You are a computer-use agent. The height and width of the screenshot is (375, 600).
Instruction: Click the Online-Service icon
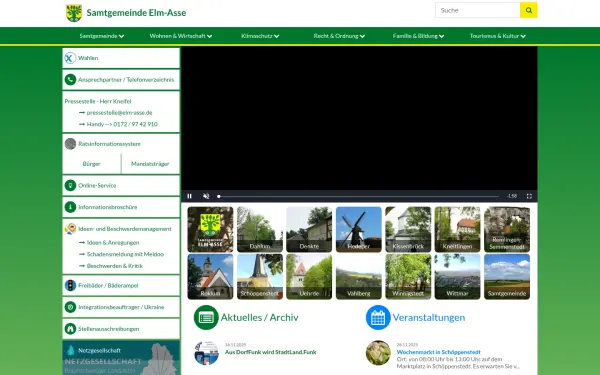[70, 185]
